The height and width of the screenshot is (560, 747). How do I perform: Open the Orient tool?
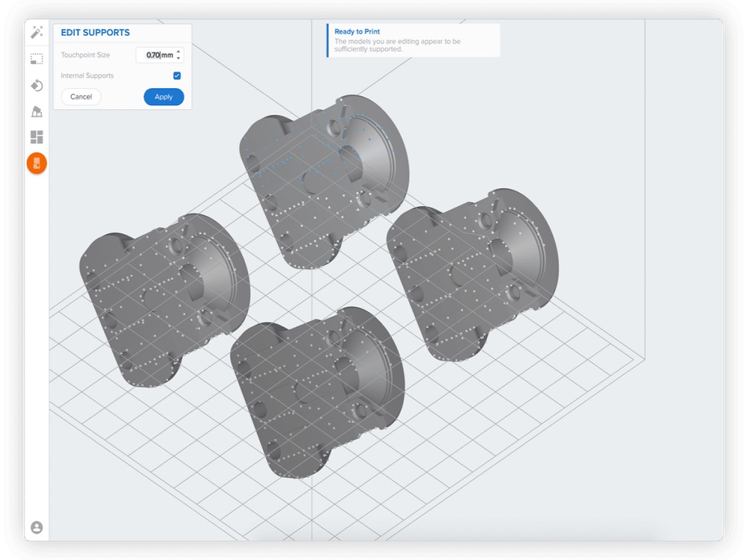[x=36, y=86]
